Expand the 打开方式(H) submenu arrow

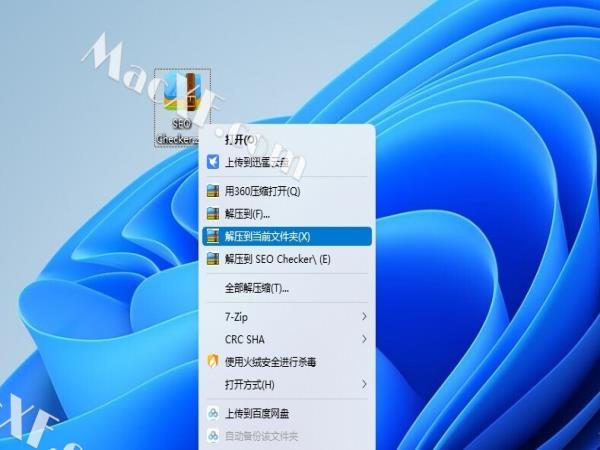tap(364, 385)
